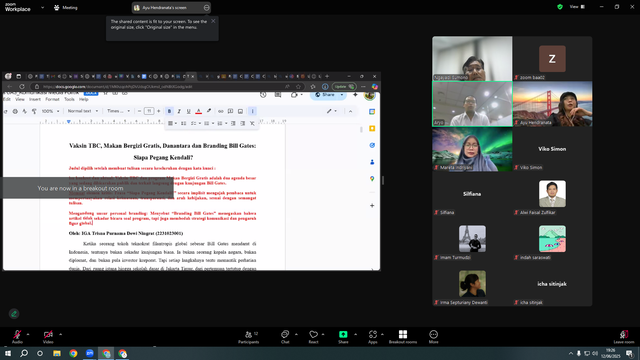Unmute the Audio microphone in Zoom
This screenshot has height=360, width=640.
click(x=17, y=336)
